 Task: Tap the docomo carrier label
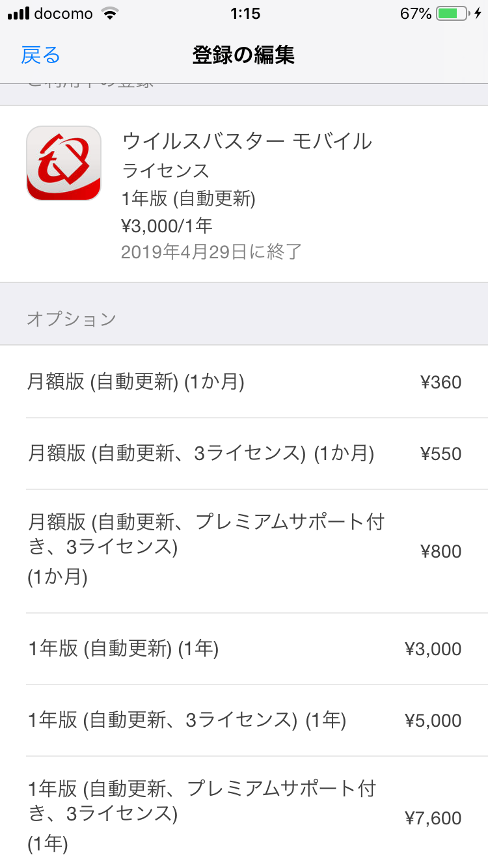tap(62, 14)
